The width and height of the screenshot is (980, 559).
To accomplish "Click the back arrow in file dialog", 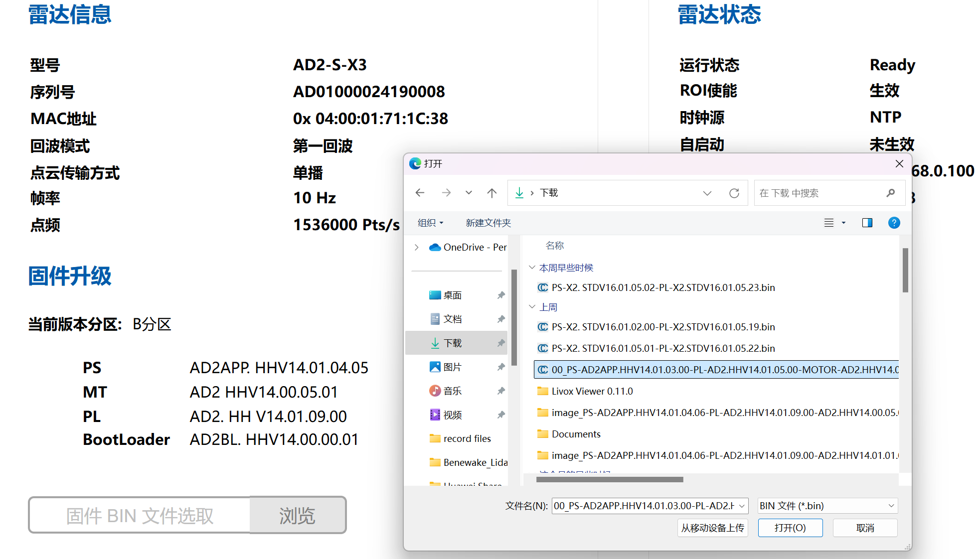I will coord(420,193).
